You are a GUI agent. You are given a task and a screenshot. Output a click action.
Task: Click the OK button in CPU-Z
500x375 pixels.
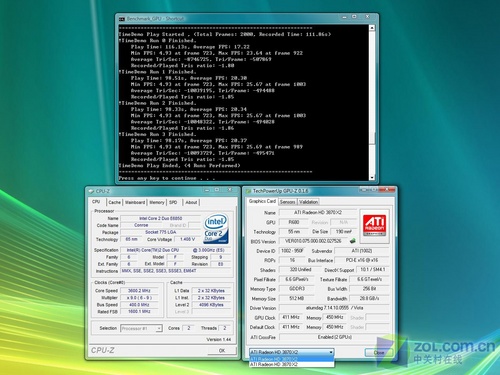pyautogui.click(x=222, y=351)
